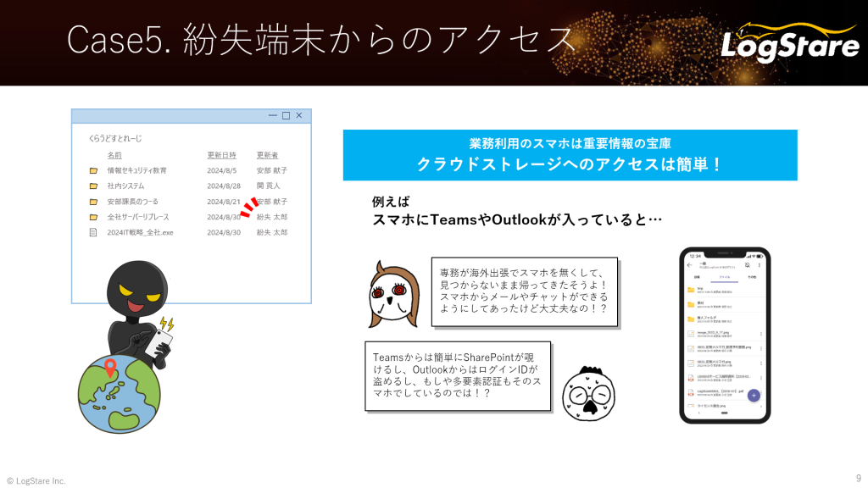868x488 pixels.
Task: Tap the first PNG image file icon on phone
Action: coord(691,334)
